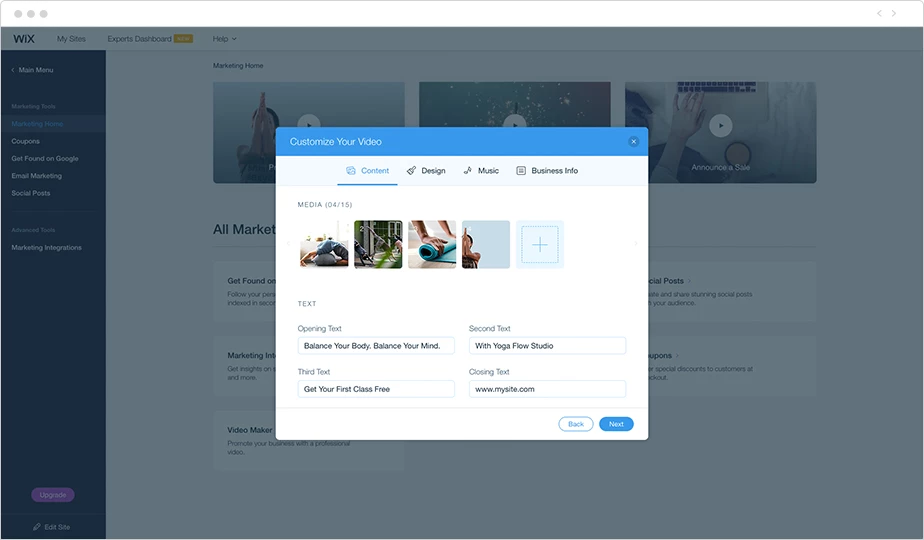Select Marketing Home in sidebar
This screenshot has height=540, width=924.
click(x=37, y=124)
